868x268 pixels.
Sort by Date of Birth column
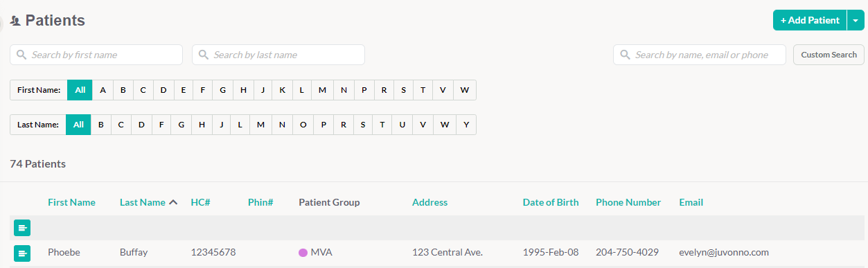pos(551,202)
